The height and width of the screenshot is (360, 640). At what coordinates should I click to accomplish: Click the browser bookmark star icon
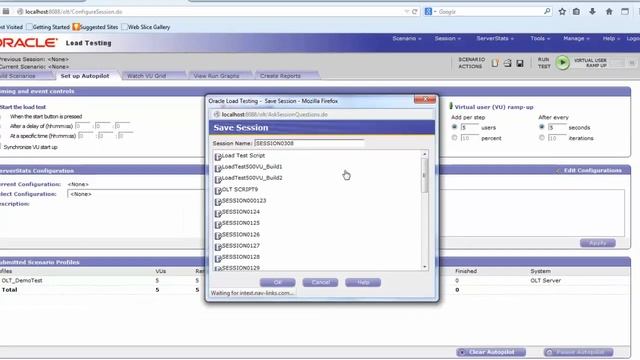562,11
